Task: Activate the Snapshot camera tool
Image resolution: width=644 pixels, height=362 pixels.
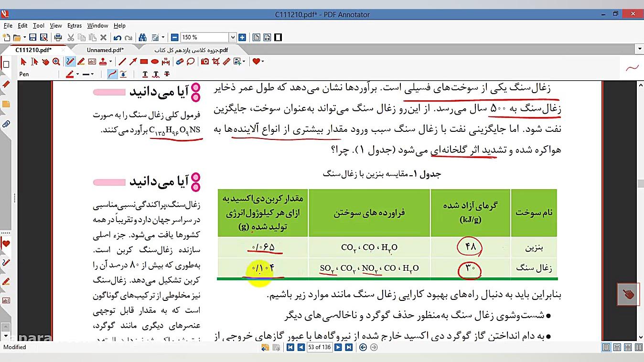Action: point(204,62)
